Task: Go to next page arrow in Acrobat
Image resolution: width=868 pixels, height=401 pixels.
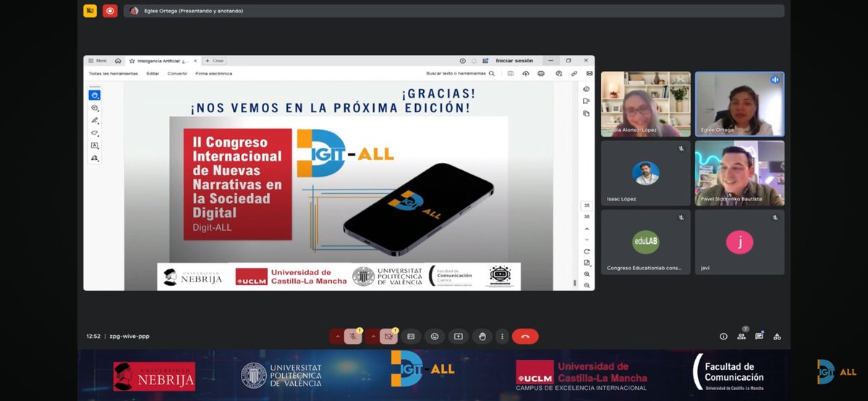Action: [587, 240]
